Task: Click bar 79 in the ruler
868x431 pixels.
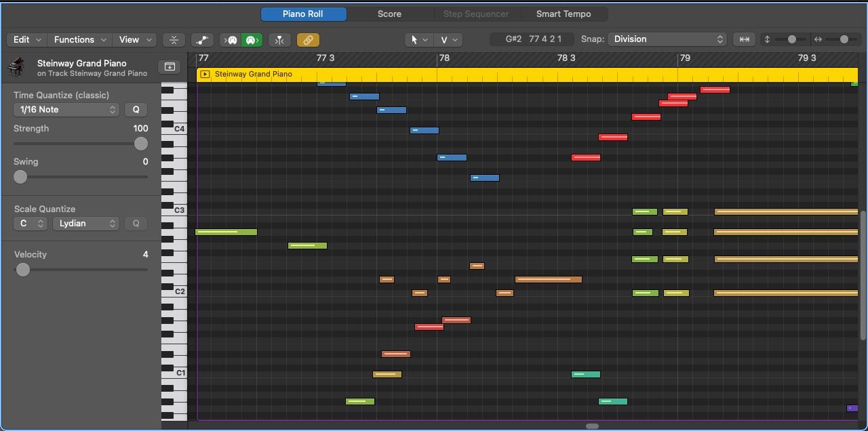Action: pyautogui.click(x=685, y=58)
